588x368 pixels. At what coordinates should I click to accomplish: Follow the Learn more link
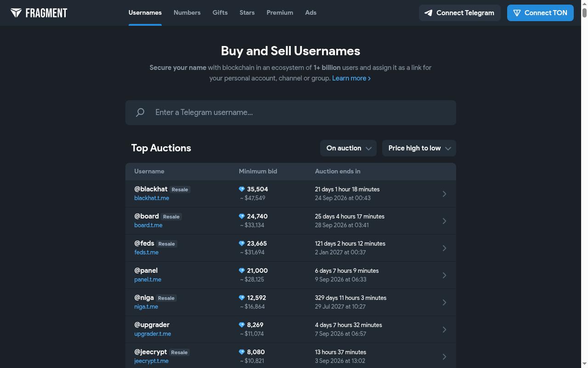point(351,78)
